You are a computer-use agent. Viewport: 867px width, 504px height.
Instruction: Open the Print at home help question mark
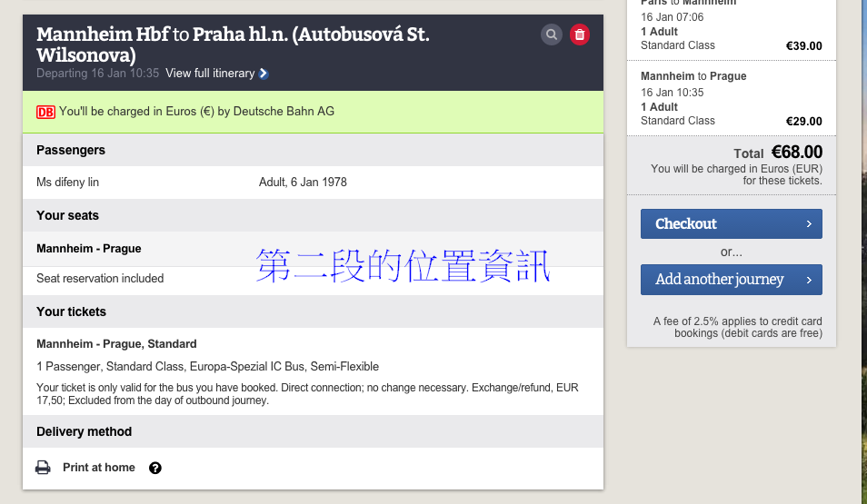click(x=155, y=468)
